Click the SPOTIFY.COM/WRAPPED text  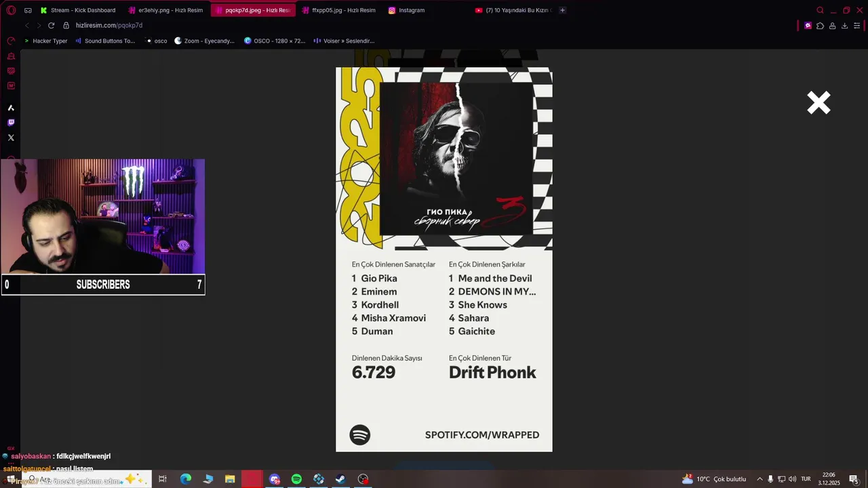482,435
